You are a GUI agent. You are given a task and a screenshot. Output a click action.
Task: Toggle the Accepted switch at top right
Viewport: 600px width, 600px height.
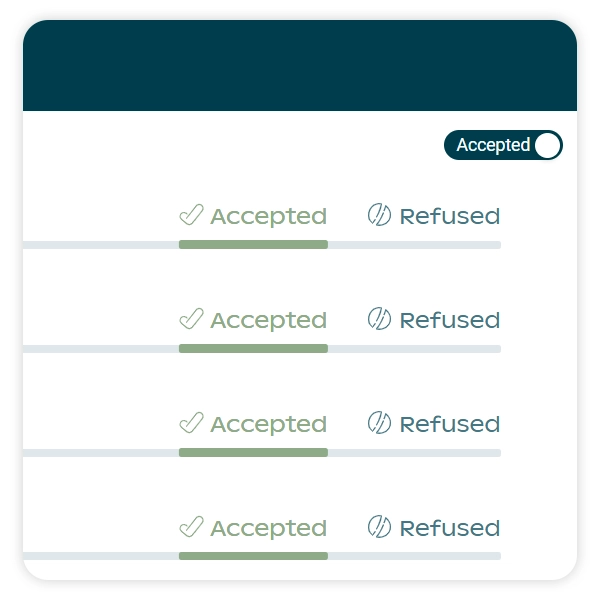point(503,145)
